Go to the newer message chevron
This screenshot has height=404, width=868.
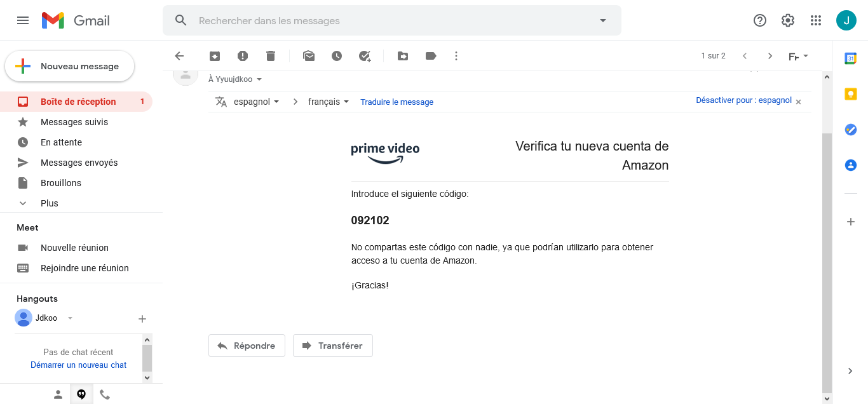click(x=745, y=56)
